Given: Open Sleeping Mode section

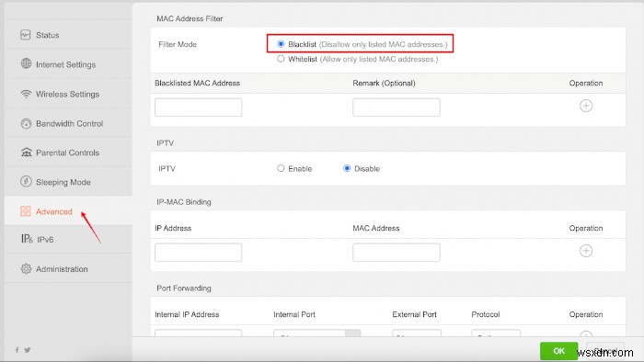Looking at the screenshot, I should pos(63,182).
